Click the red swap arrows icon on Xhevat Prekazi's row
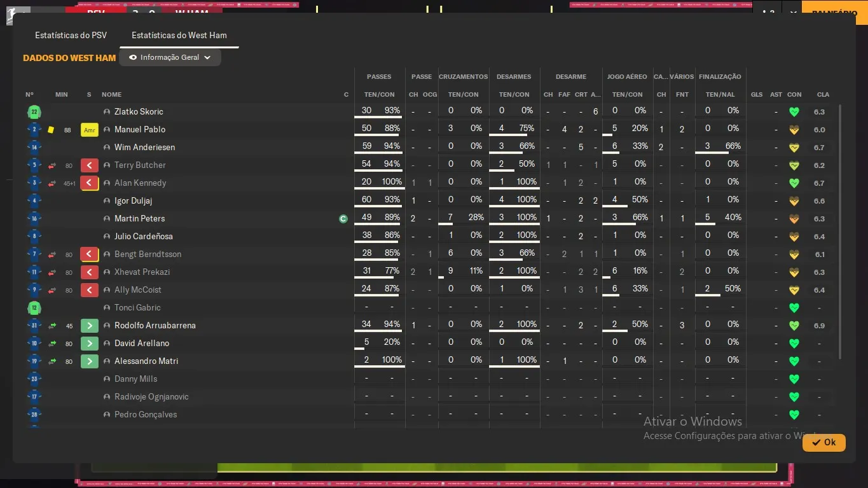868x488 pixels. 52,272
